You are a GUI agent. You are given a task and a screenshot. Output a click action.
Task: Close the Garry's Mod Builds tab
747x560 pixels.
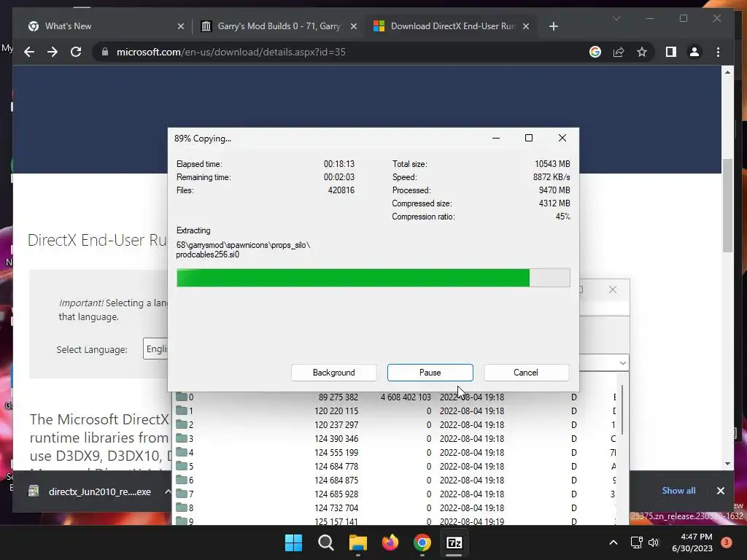(x=354, y=26)
